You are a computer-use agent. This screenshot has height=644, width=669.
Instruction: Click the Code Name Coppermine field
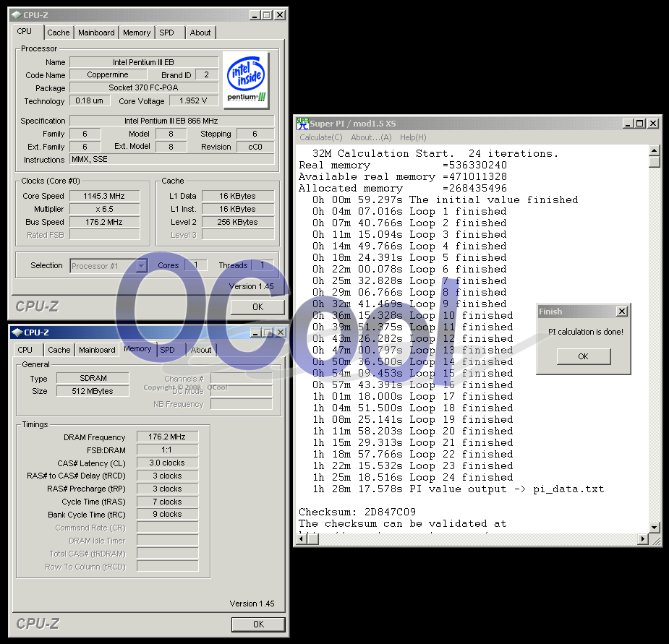coord(108,74)
